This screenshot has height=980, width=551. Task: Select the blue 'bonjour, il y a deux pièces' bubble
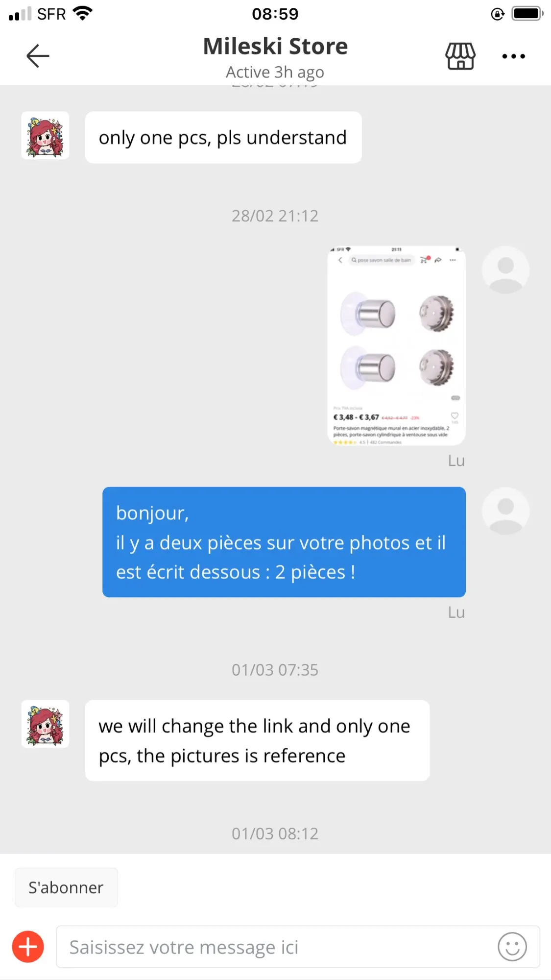click(284, 542)
